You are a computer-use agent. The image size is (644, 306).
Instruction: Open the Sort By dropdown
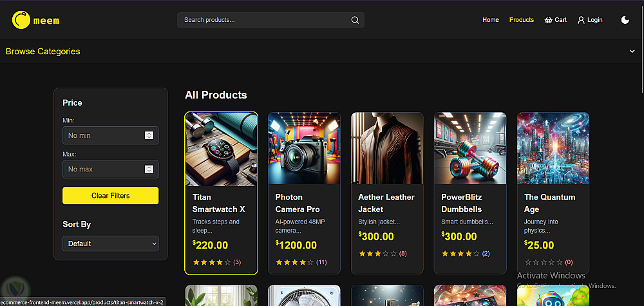click(x=110, y=244)
